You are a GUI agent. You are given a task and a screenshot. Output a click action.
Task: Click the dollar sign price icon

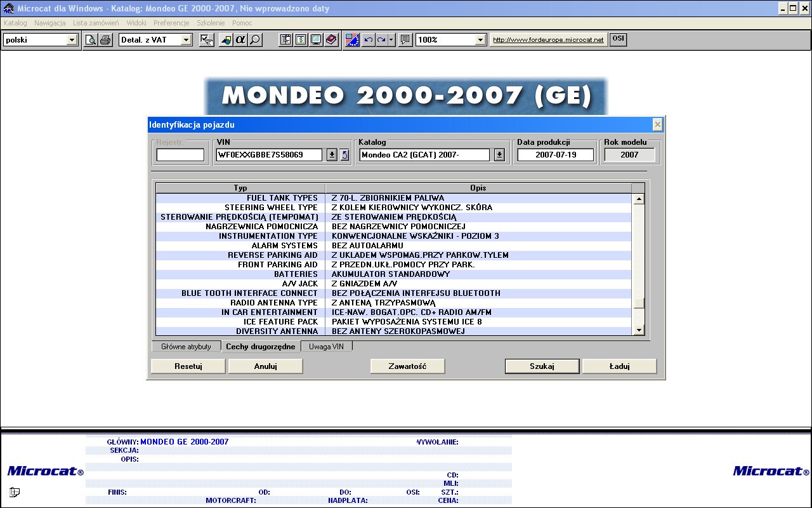pos(301,40)
